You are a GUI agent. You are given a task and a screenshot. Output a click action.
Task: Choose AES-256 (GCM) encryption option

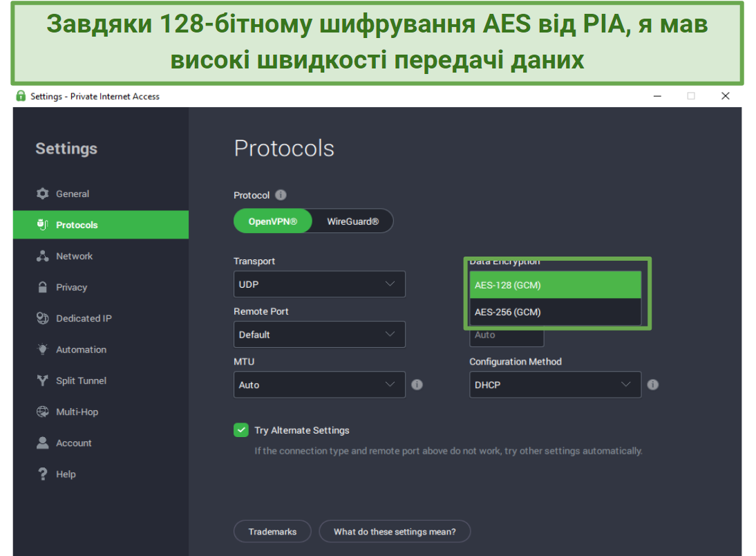click(x=556, y=312)
